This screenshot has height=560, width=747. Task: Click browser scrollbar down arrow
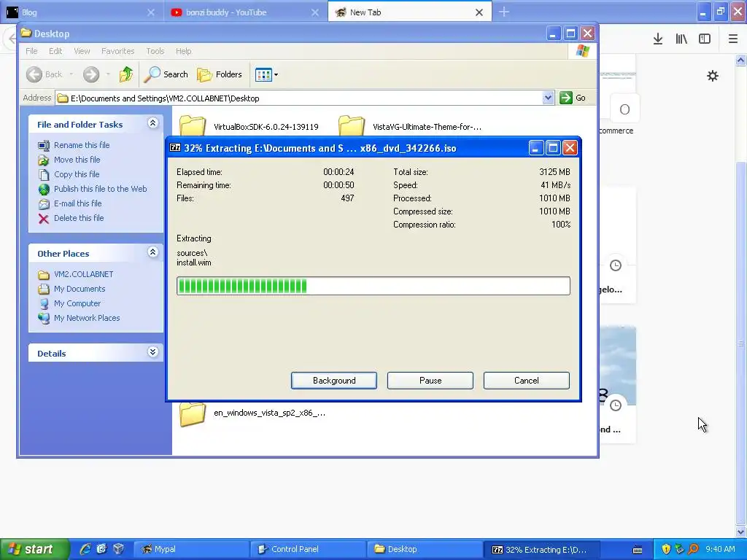click(741, 532)
